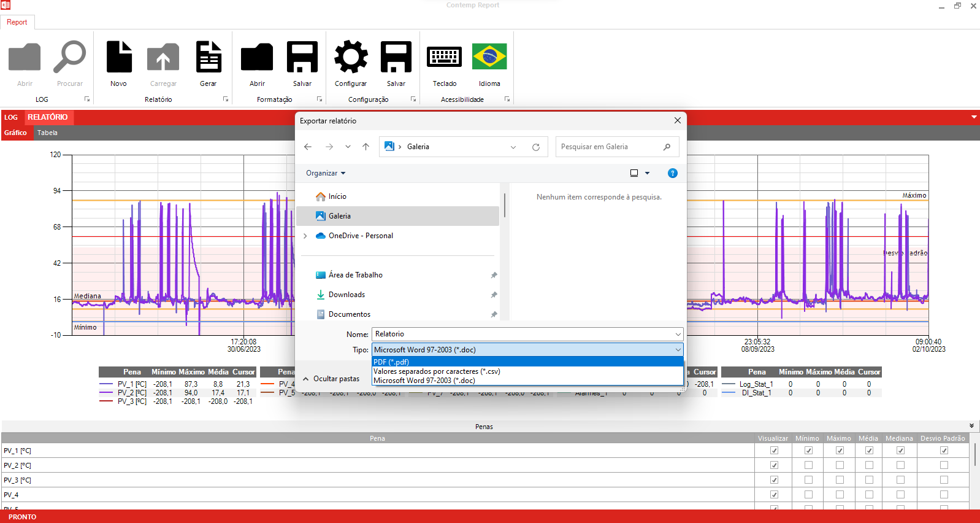
Task: Expand the OneDrive - Personal tree node
Action: pos(305,236)
